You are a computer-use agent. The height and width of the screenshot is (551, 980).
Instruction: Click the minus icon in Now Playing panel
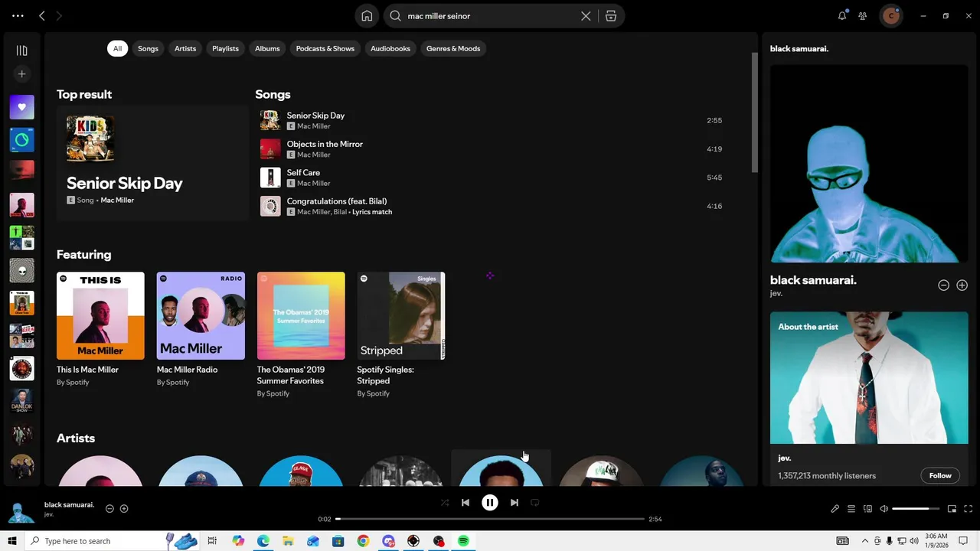943,285
